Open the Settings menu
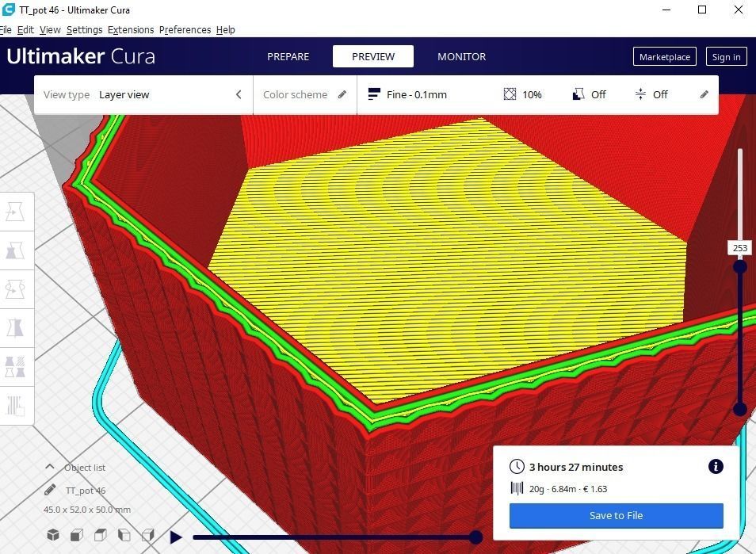756x554 pixels. 84,30
